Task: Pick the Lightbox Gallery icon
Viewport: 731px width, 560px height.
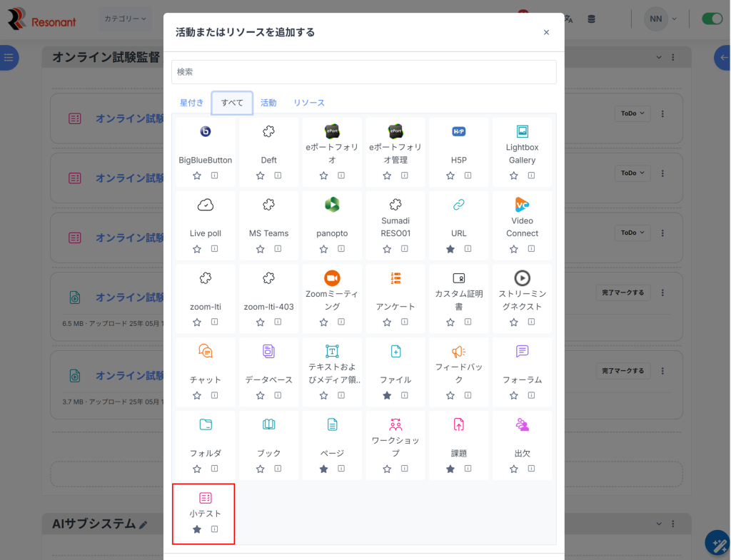Action: point(522,132)
